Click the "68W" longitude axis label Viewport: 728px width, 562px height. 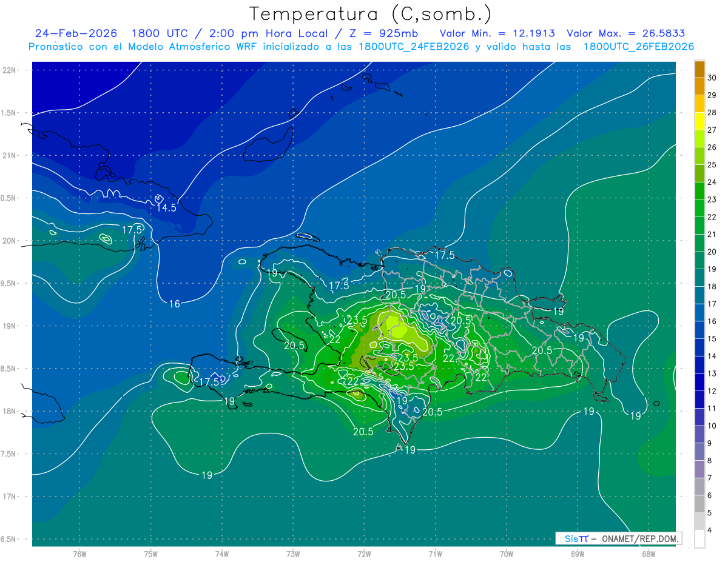pyautogui.click(x=649, y=554)
